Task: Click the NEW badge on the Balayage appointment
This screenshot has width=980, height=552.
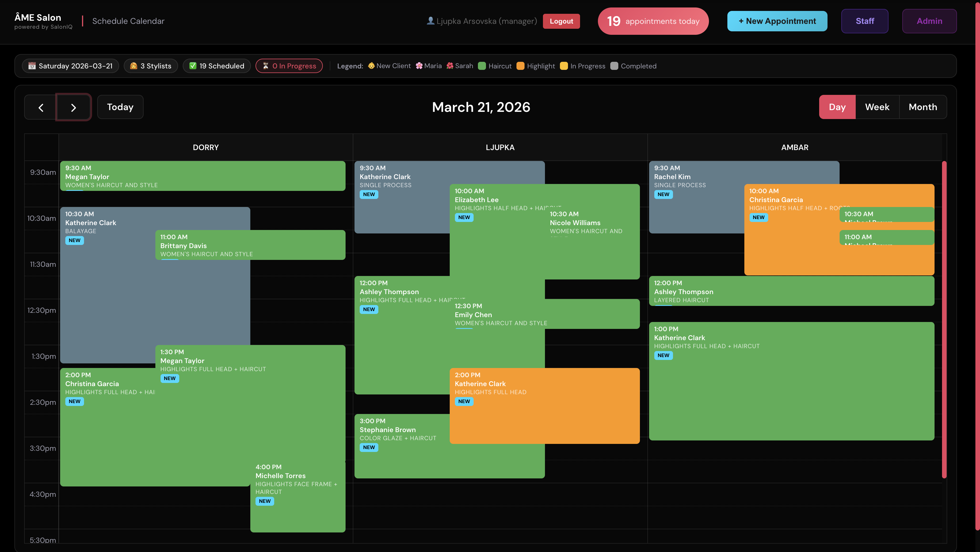Action: tap(75, 240)
